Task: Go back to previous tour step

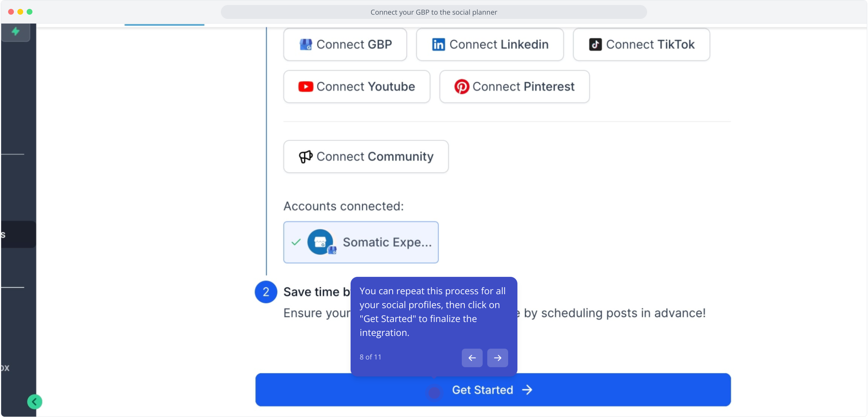Action: point(472,358)
